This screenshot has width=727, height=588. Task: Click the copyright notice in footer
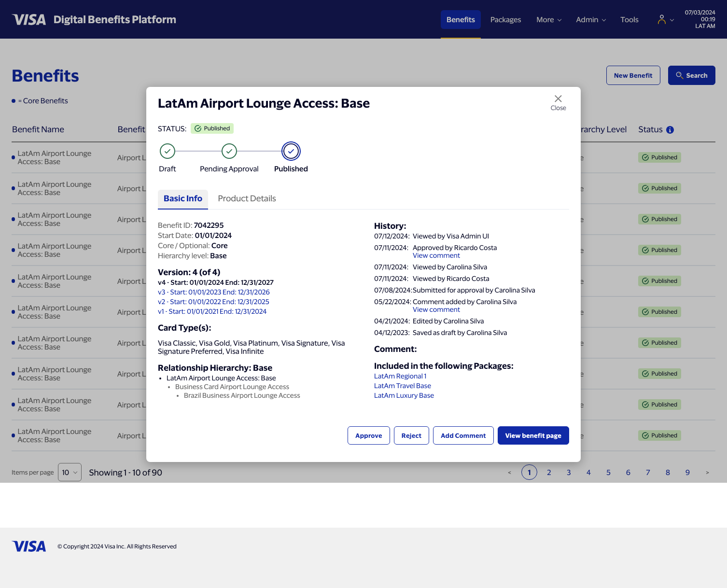click(x=117, y=546)
